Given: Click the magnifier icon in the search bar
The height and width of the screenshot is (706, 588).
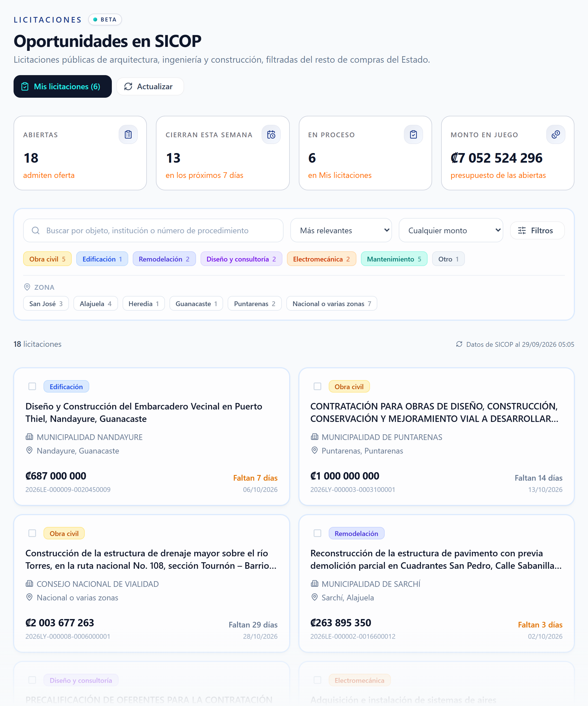Looking at the screenshot, I should click(36, 230).
